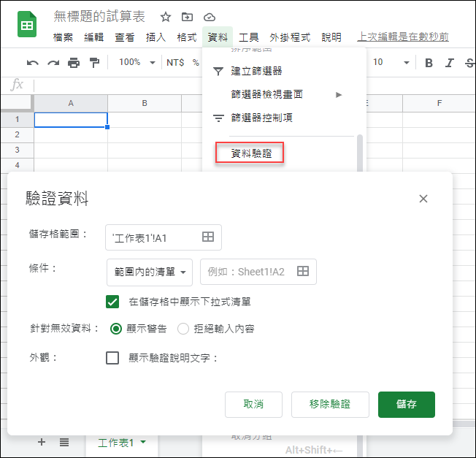Viewport: 476px width, 458px height.
Task: Choose 建立篩選器 from the menu
Action: 256,71
